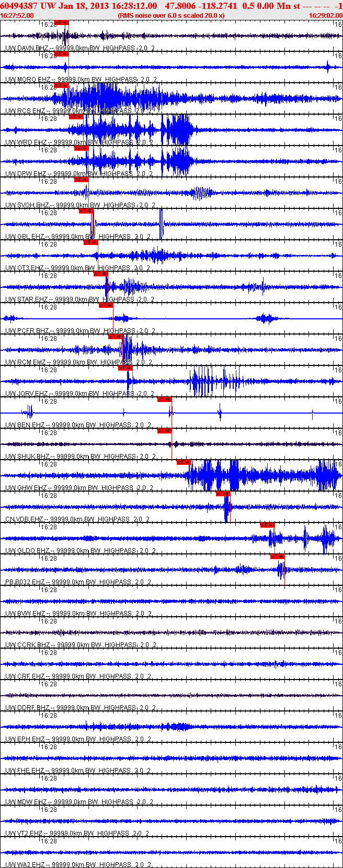Click the red pick flag on the RCM trace
Viewport: 343px width, 868px height.
(x=116, y=337)
